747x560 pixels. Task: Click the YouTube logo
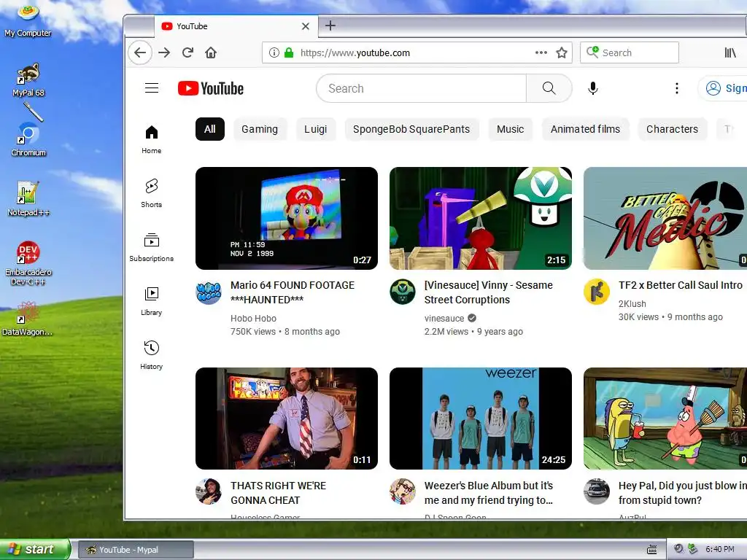(x=211, y=88)
